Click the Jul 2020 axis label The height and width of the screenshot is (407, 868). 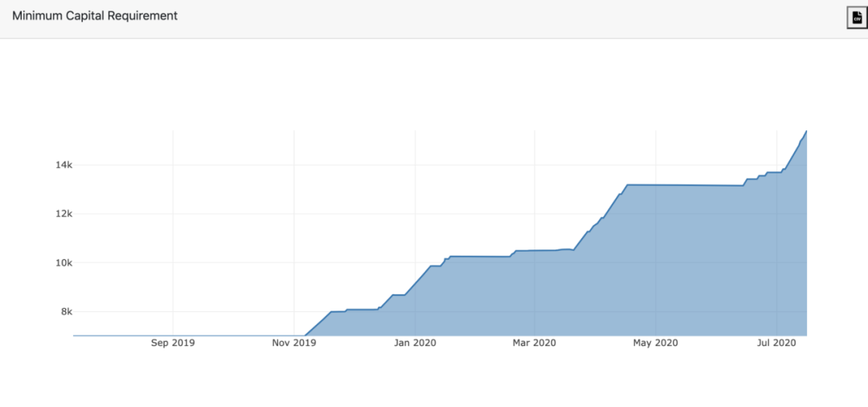coord(776,343)
